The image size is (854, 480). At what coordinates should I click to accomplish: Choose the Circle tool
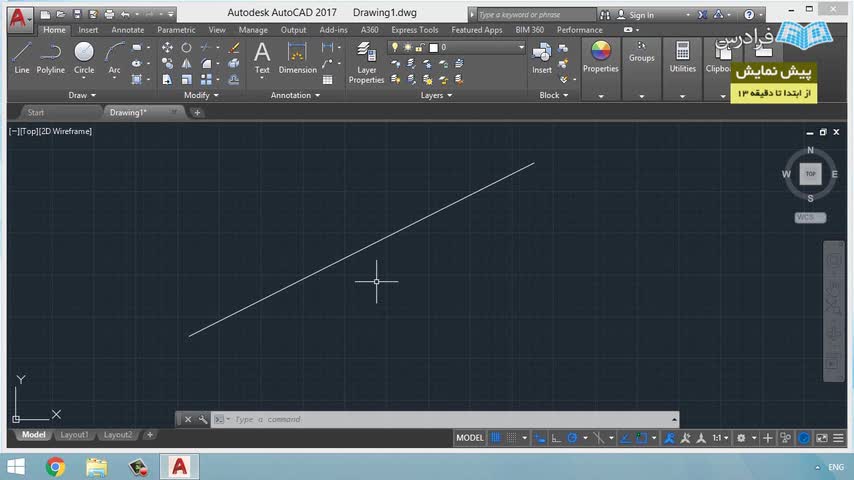(x=84, y=58)
